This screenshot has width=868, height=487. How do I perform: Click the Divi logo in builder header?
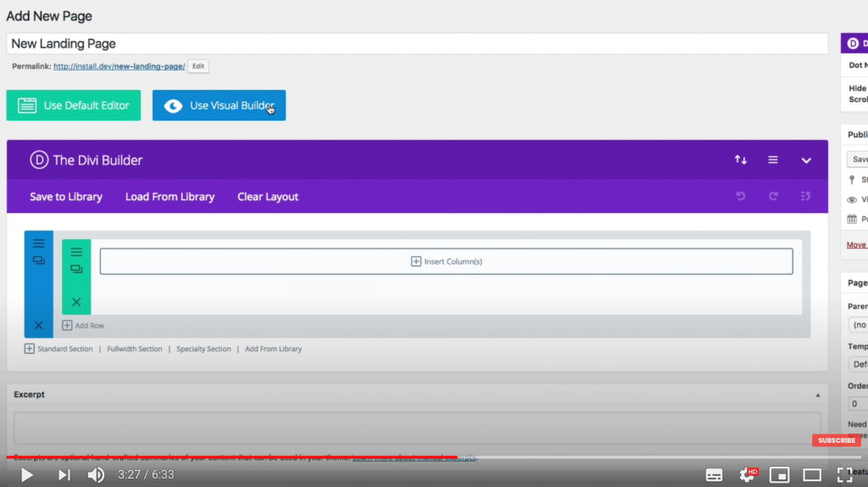click(39, 160)
